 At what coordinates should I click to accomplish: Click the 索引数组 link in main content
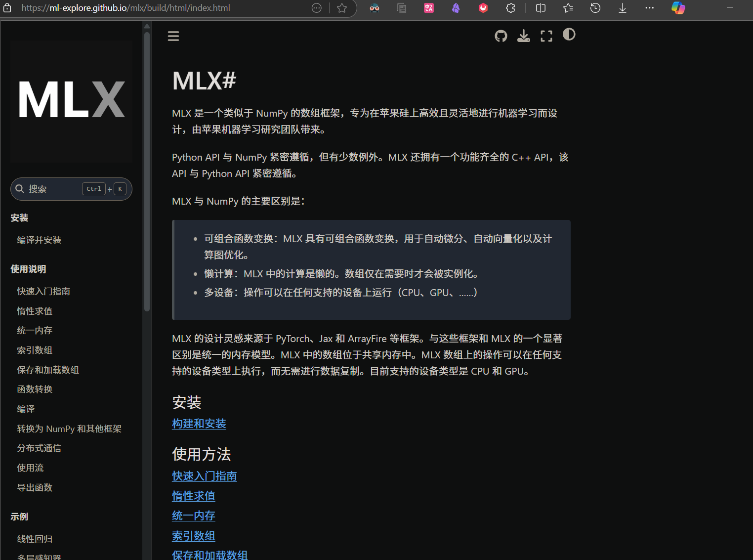click(x=194, y=536)
